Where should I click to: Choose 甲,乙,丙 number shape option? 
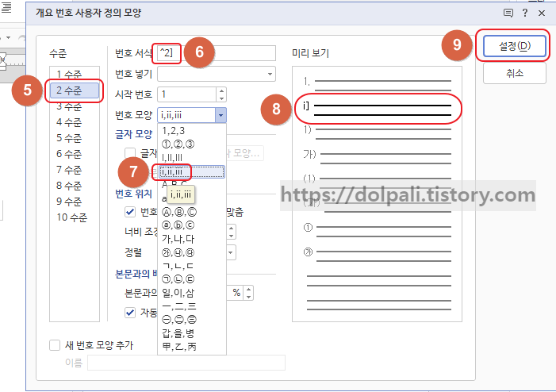191,347
